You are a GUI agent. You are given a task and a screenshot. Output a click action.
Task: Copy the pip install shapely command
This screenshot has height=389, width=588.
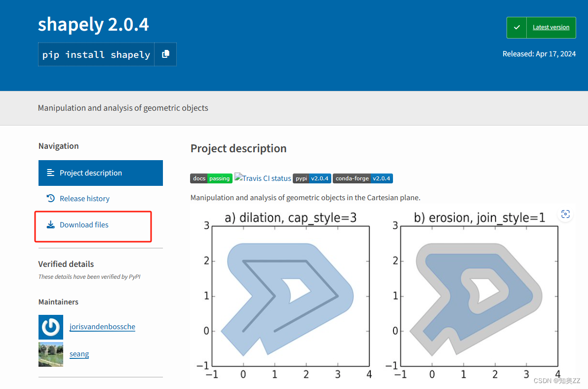click(165, 54)
